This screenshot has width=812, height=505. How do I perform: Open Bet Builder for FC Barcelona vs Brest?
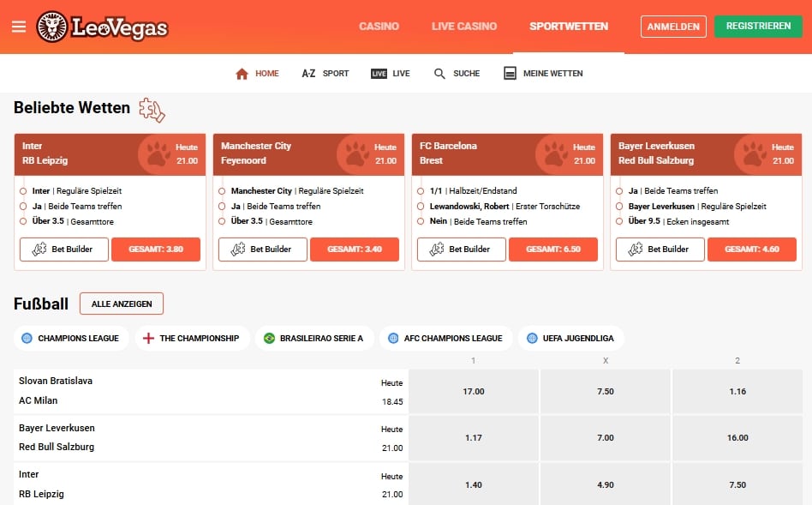pos(462,249)
